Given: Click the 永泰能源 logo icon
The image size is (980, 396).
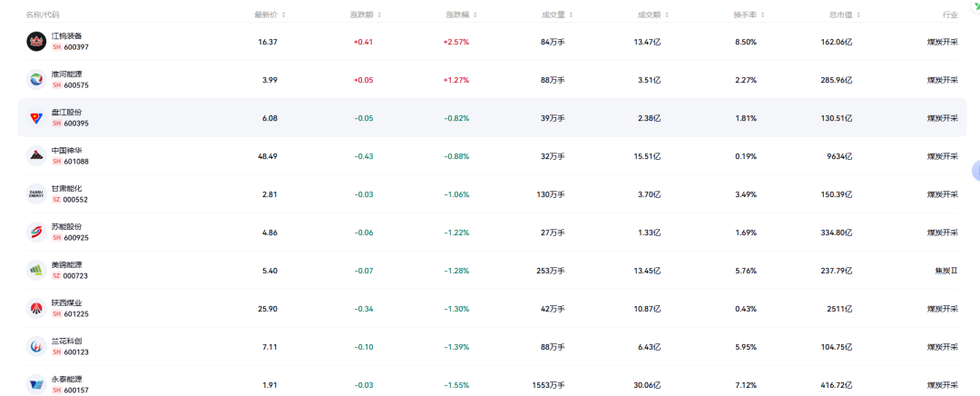Looking at the screenshot, I should pos(36,384).
